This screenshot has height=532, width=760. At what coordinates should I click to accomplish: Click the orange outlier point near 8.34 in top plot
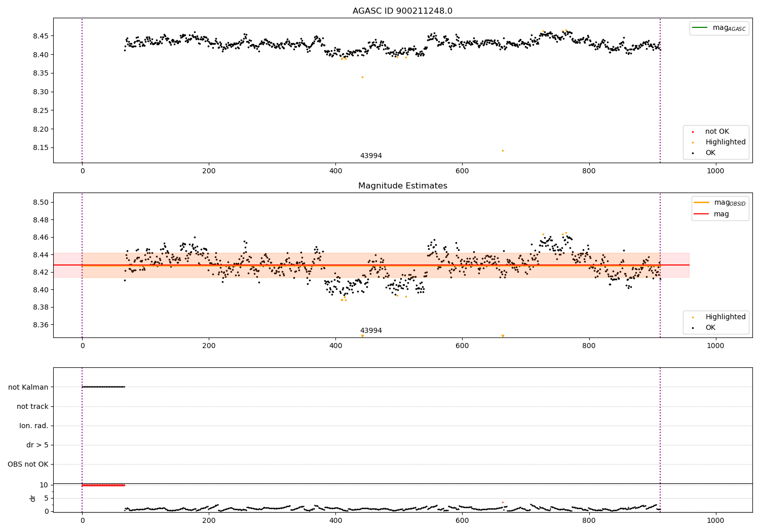point(362,77)
